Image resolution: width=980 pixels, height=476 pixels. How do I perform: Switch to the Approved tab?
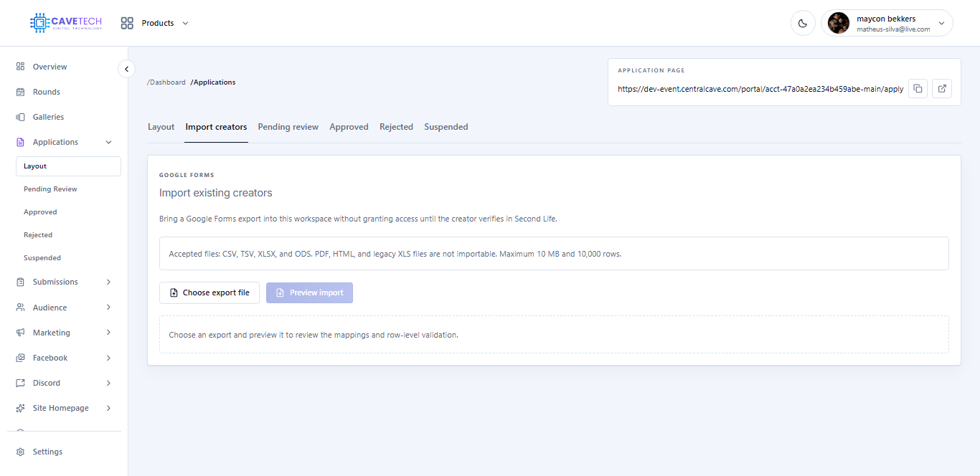click(x=349, y=127)
